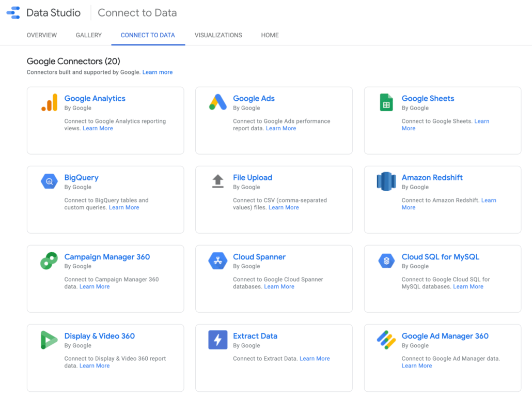Open the Visualizations tab
532x398 pixels.
218,35
